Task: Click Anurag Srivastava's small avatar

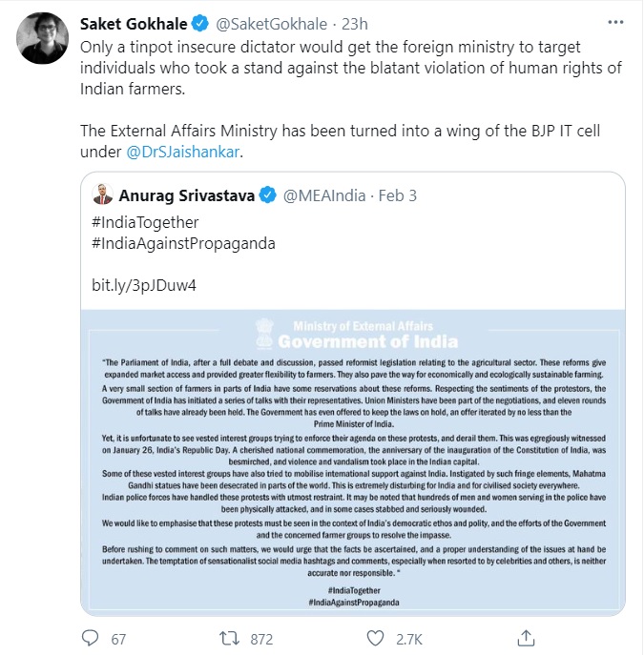Action: click(102, 195)
